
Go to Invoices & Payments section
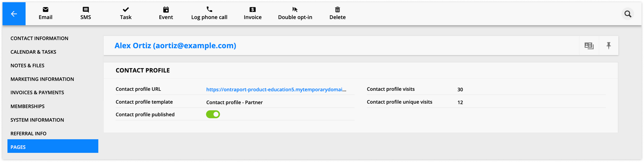click(x=37, y=93)
